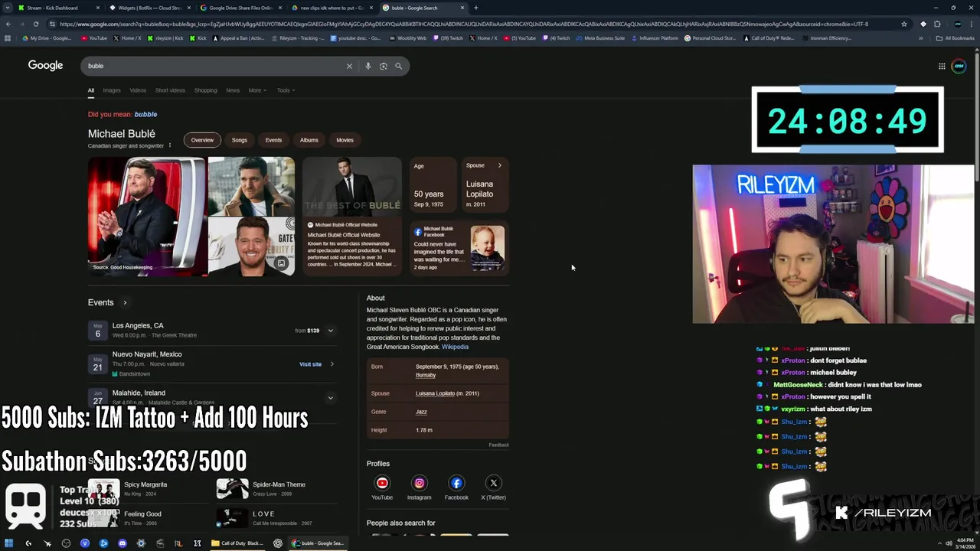980x551 pixels.
Task: Bookmark this page with the star icon
Action: pos(904,24)
